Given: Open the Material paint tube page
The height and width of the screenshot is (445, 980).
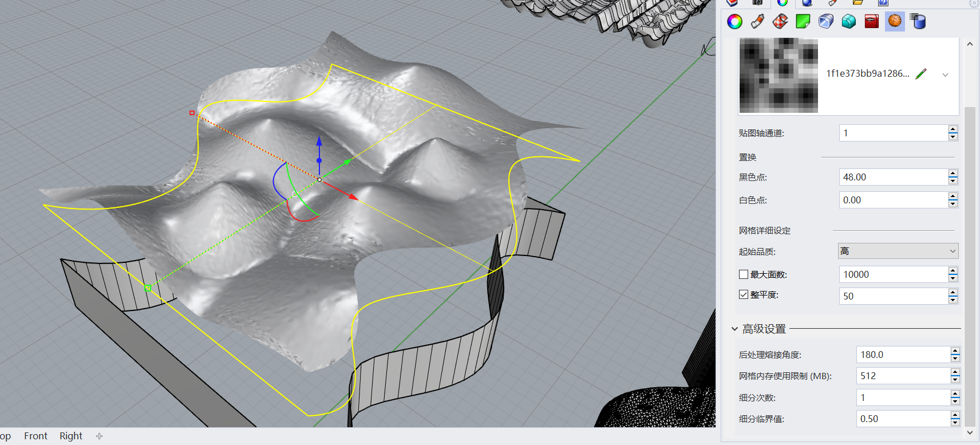Looking at the screenshot, I should (757, 22).
